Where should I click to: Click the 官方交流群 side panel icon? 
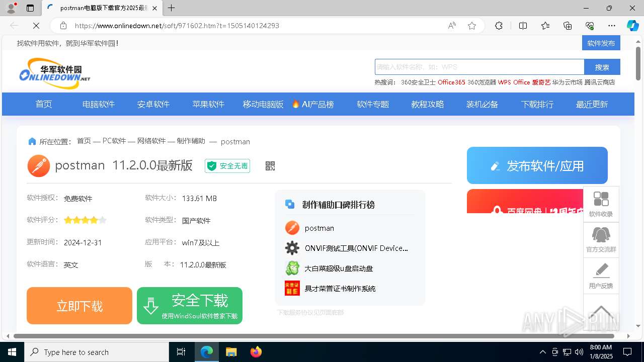[x=601, y=240]
